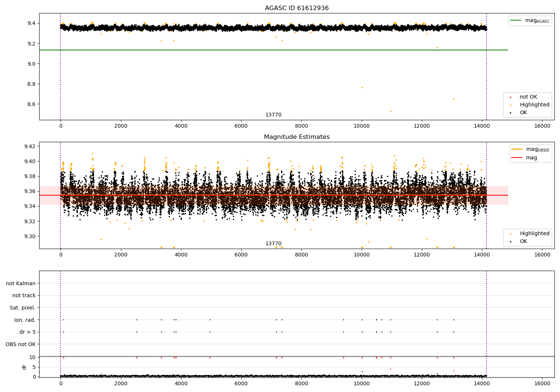The height and width of the screenshot is (392, 560).
Task: Click the '13770' label in the middle plot
Action: [x=274, y=244]
